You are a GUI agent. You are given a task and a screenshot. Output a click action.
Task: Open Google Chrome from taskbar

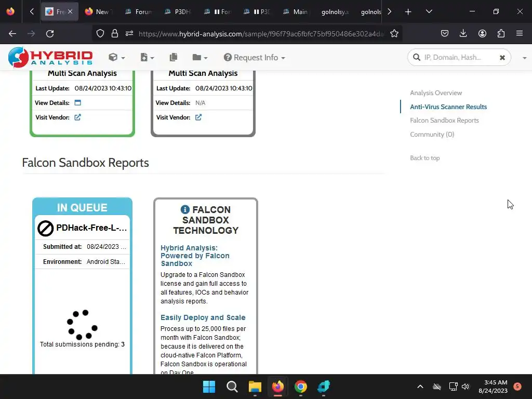[301, 387]
